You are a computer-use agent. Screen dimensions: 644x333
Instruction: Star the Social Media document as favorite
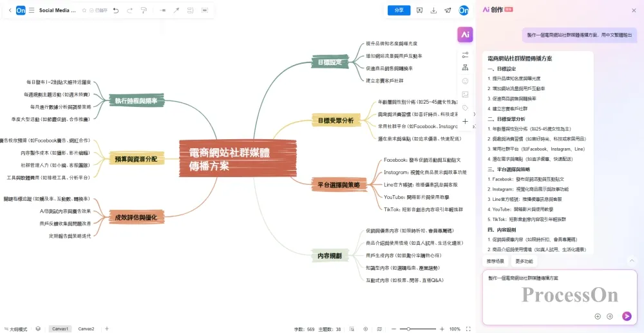84,10
